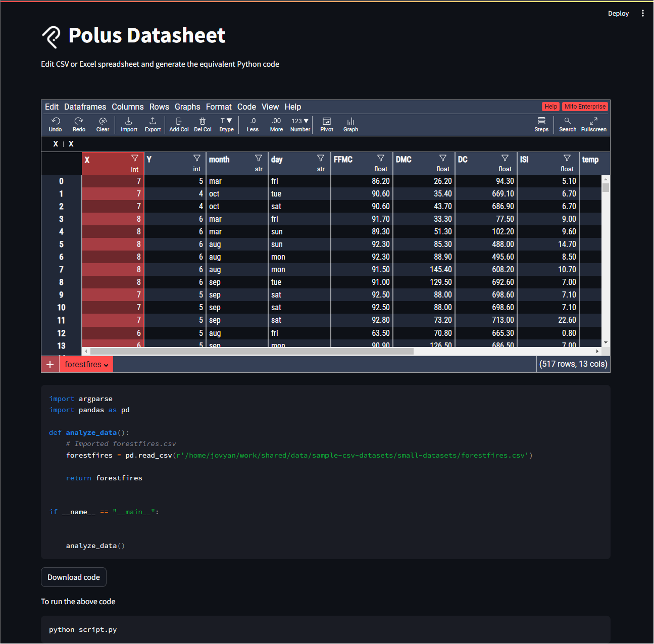Open filter for the month column
Viewport: 654px width, 644px height.
tap(259, 158)
